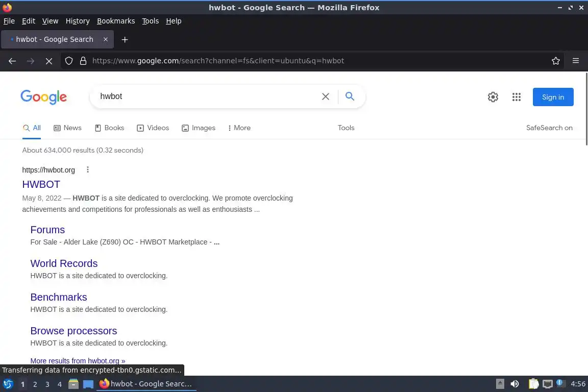Viewport: 588px width, 392px height.
Task: Click the forward navigation arrow
Action: 31,61
